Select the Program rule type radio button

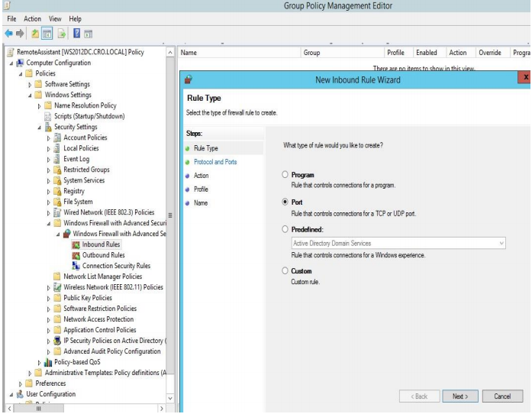coord(285,175)
